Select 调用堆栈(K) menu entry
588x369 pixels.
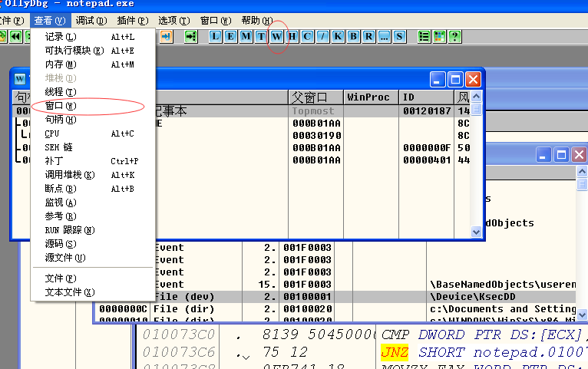[93, 175]
